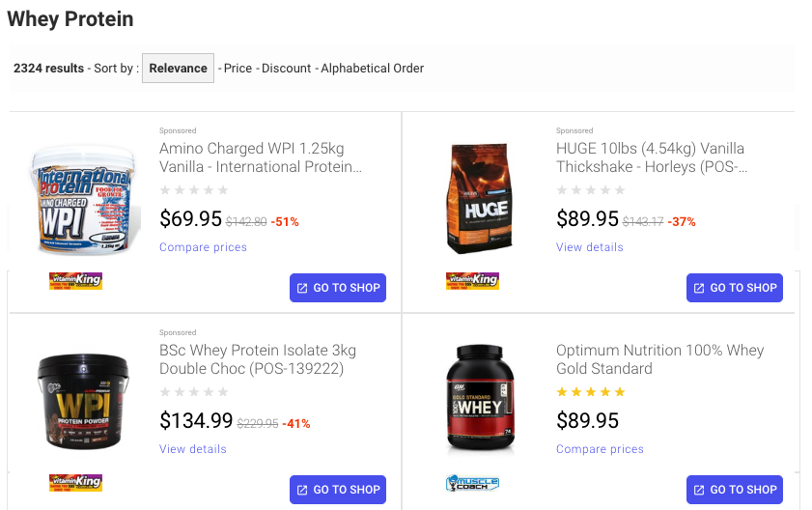Sort results by Alphabetical Order

tap(372, 69)
